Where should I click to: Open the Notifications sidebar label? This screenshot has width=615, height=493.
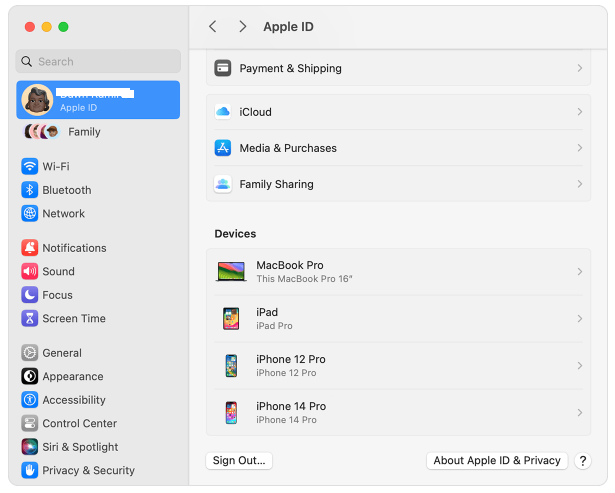click(74, 248)
